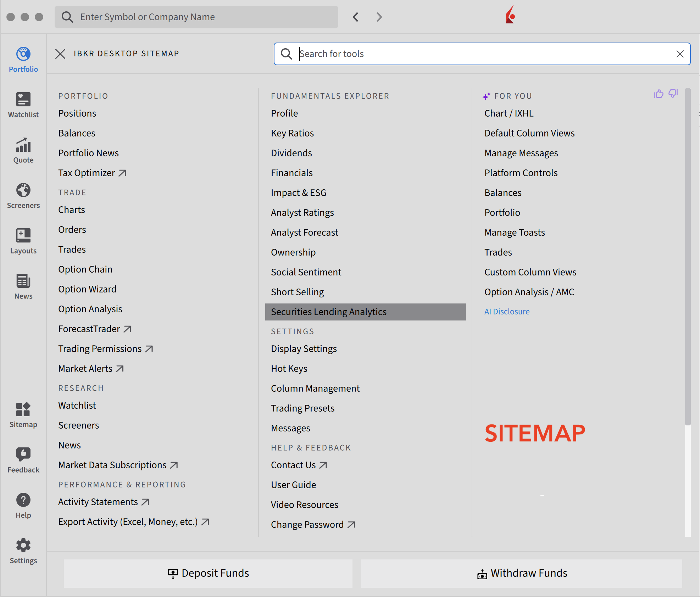Open Option Wizard
700x597 pixels.
pyautogui.click(x=87, y=289)
